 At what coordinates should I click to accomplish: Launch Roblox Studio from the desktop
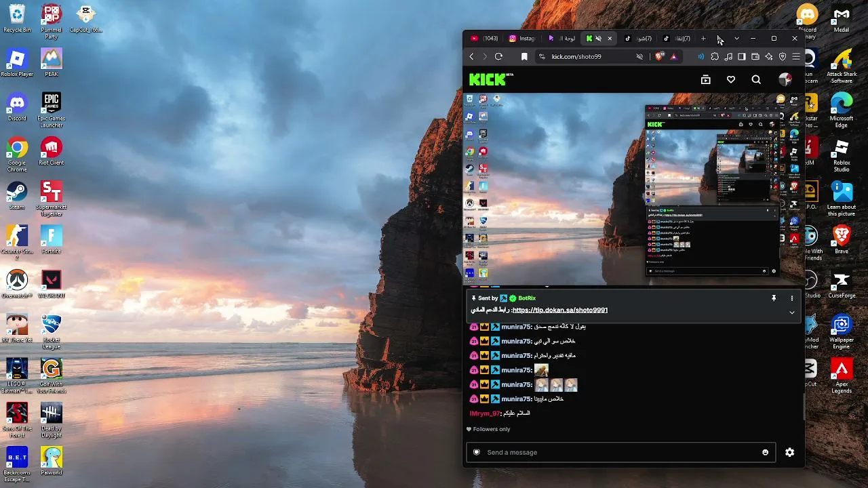(842, 155)
